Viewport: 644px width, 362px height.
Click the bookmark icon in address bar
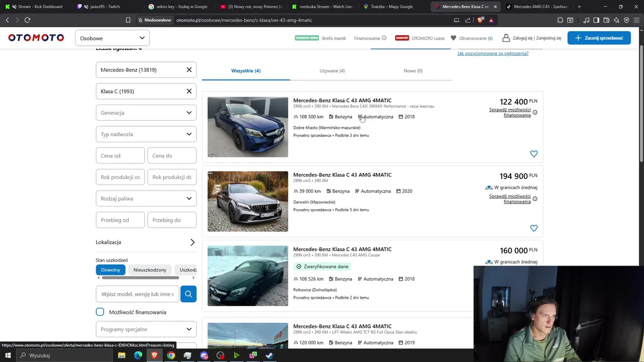[x=128, y=20]
